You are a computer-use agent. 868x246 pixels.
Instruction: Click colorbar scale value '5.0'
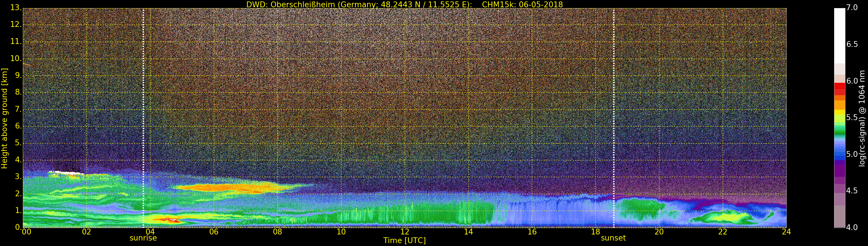click(852, 154)
